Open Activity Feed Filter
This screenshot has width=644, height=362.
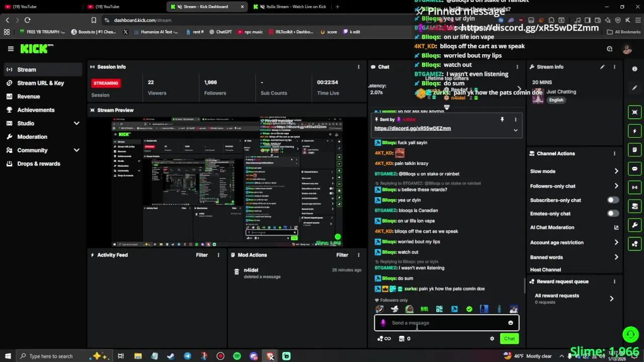coord(202,255)
